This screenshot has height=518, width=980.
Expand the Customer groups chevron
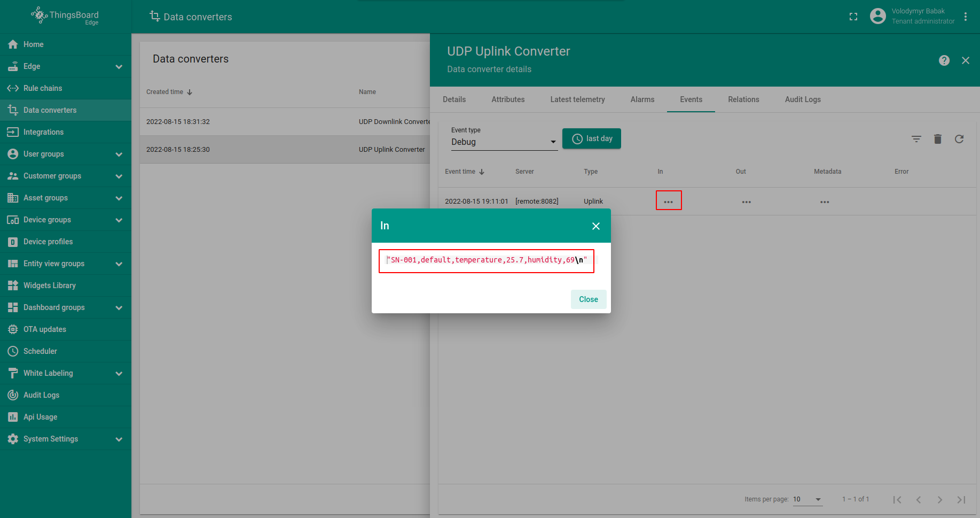click(x=119, y=176)
